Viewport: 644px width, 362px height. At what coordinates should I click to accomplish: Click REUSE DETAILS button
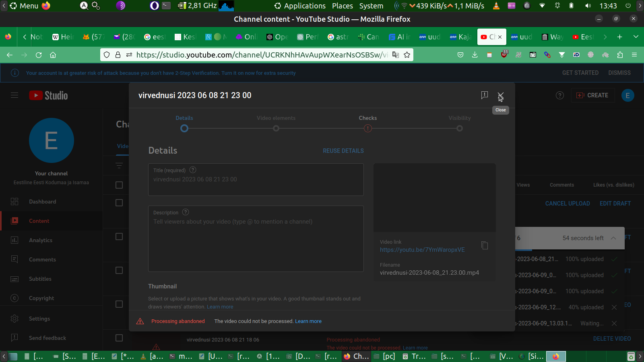343,151
